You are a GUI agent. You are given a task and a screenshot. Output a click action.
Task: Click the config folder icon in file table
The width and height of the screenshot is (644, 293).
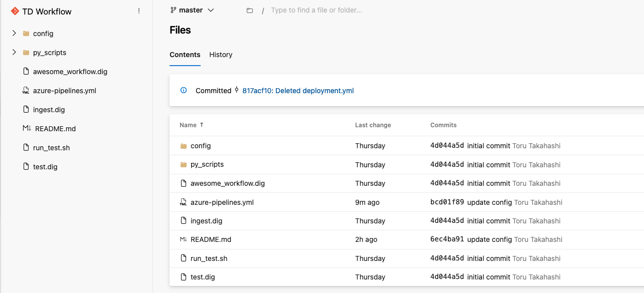[x=183, y=146]
